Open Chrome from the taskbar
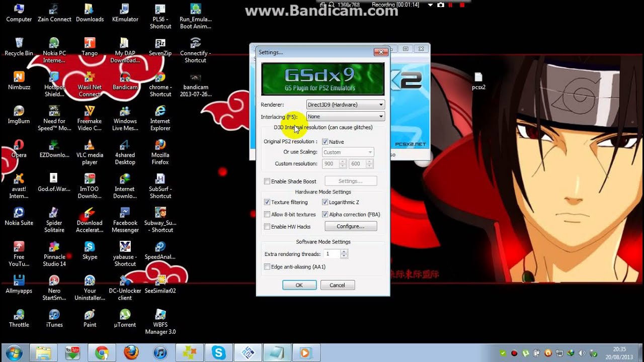 click(102, 353)
